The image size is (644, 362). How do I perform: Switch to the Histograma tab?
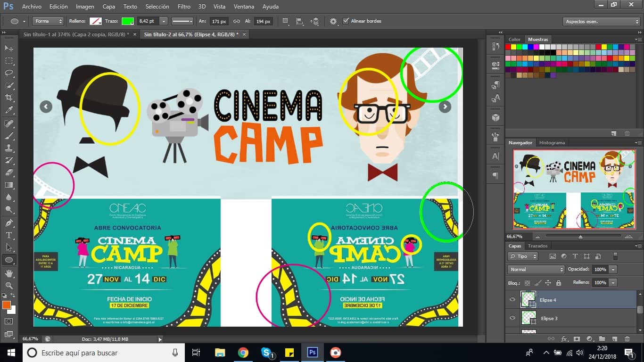click(x=552, y=142)
